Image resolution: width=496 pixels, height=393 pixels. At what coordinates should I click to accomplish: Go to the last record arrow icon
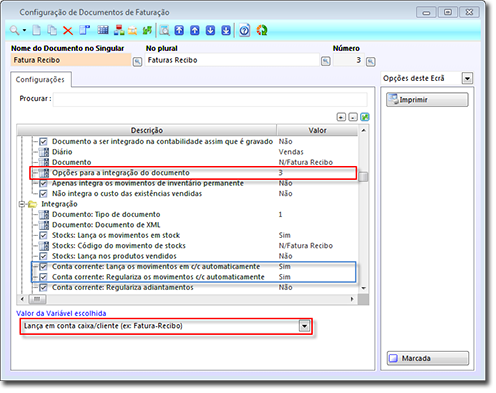(226, 30)
